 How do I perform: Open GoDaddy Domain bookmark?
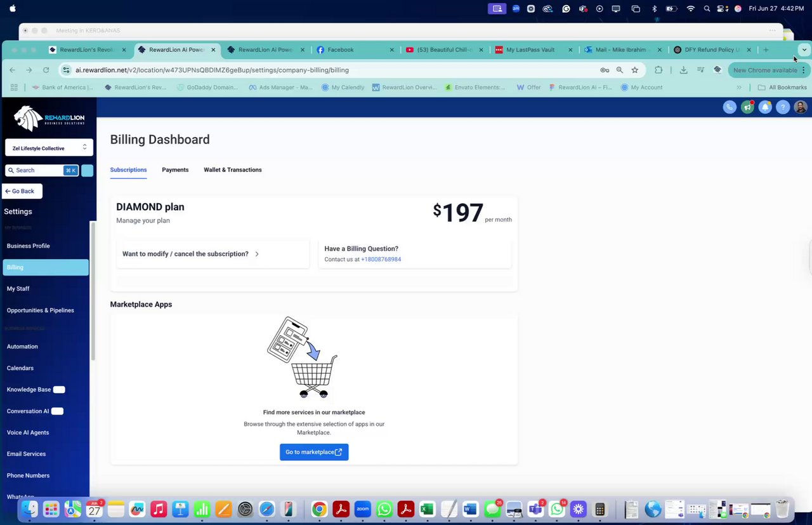[207, 88]
